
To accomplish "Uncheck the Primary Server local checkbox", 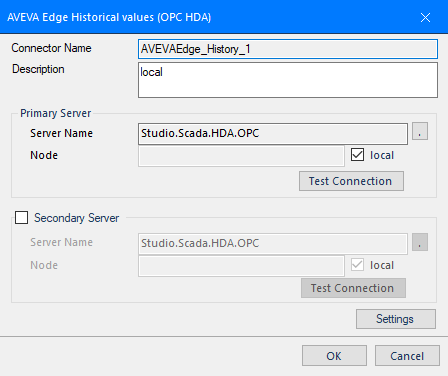I will 357,155.
